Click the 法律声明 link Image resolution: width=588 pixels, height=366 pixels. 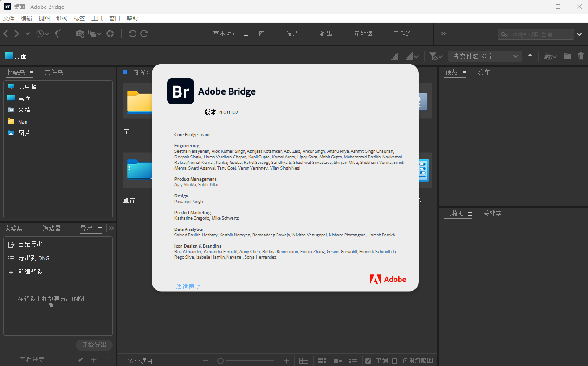[x=188, y=287]
